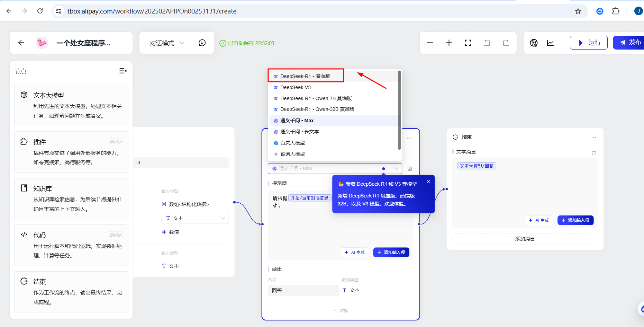Click the pink workflow avatar thumbnail
644x327 pixels.
click(x=42, y=43)
